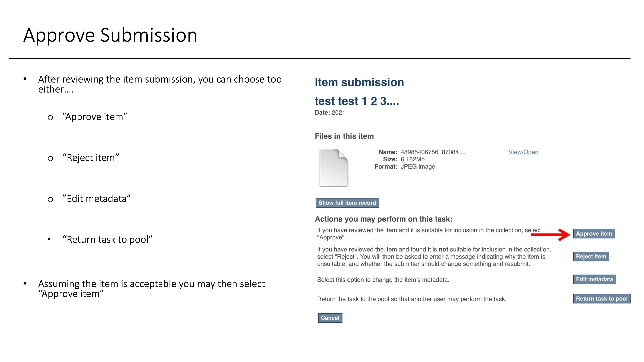Open Edit metadata for this item

click(x=594, y=279)
